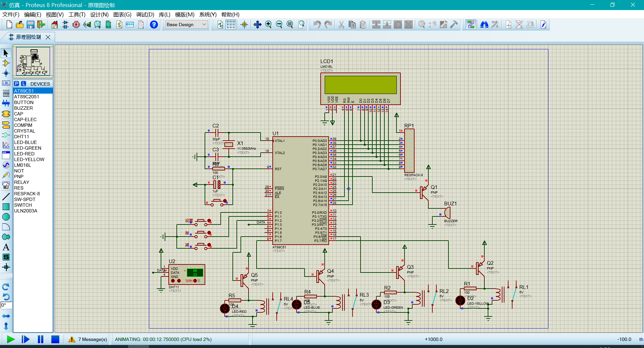This screenshot has width=644, height=348.
Task: Zoom to a selected area
Action: pos(301,24)
